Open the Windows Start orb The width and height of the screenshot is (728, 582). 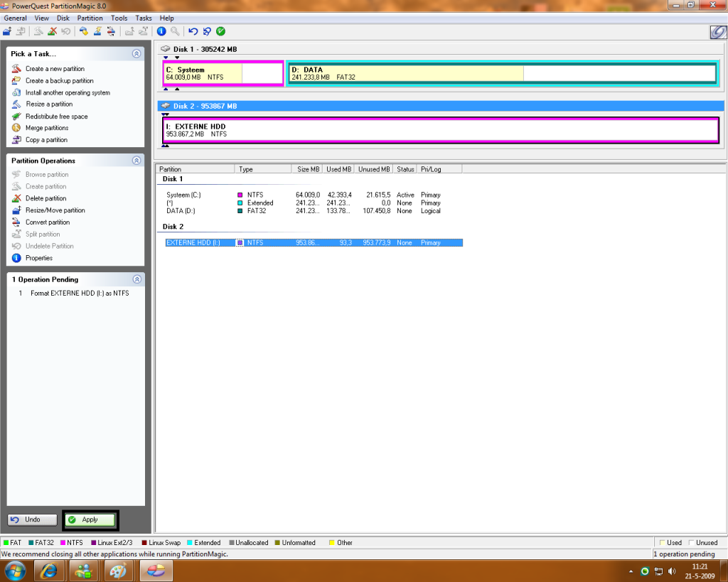tap(15, 571)
